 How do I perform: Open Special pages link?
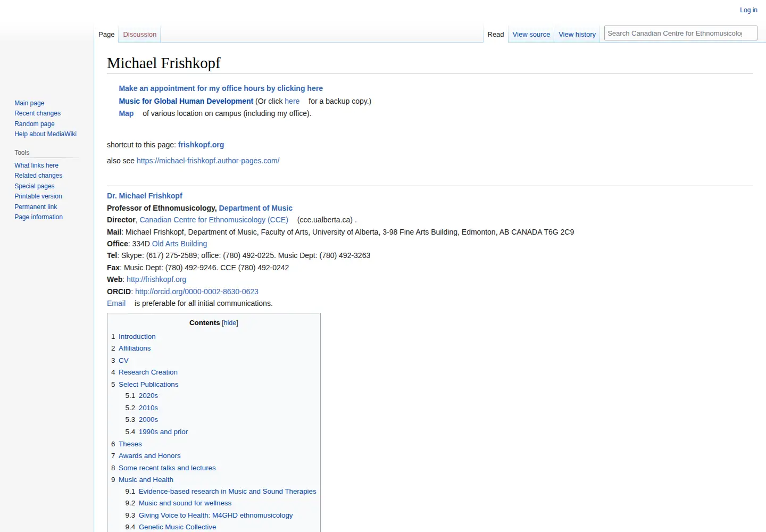pyautogui.click(x=34, y=186)
